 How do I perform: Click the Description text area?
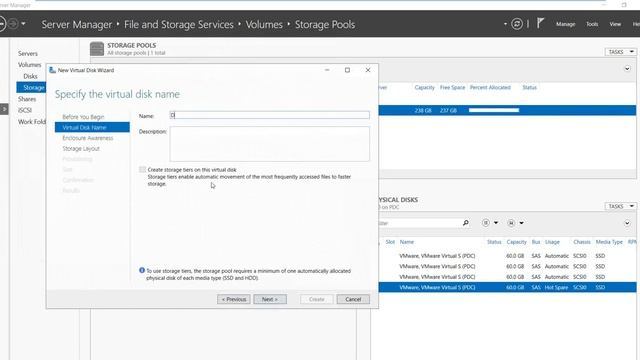pos(269,144)
